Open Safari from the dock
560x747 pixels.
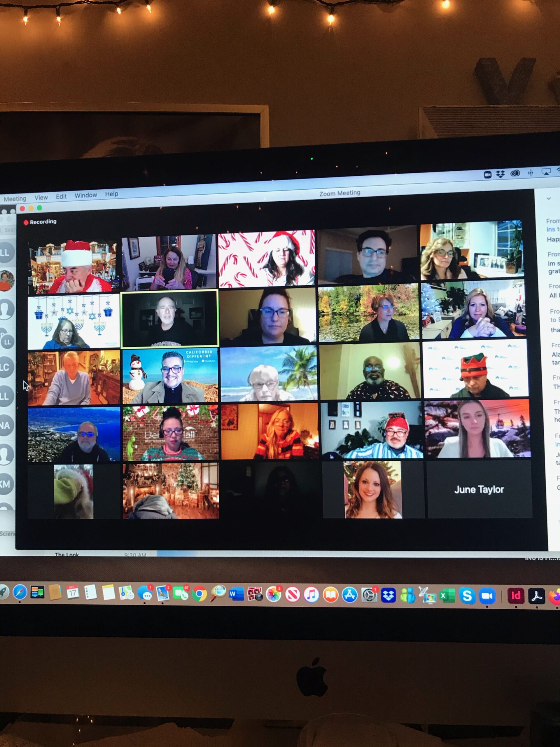point(20,592)
